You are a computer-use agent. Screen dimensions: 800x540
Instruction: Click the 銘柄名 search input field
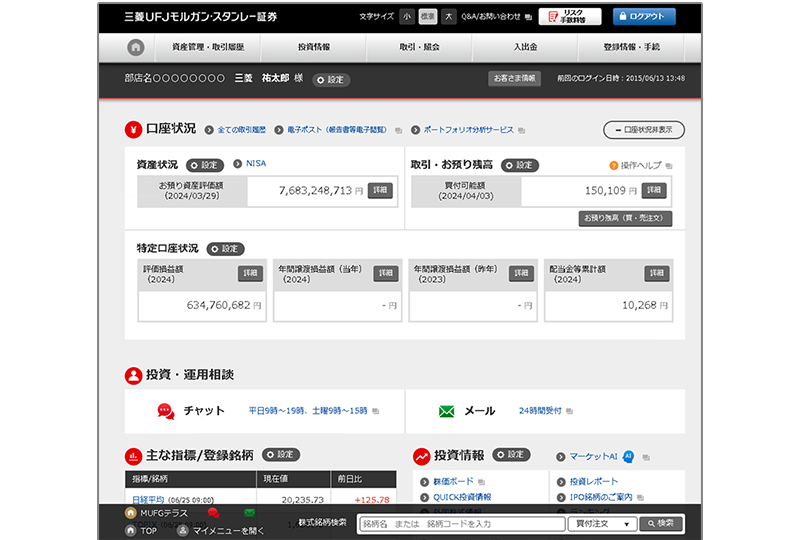461,523
